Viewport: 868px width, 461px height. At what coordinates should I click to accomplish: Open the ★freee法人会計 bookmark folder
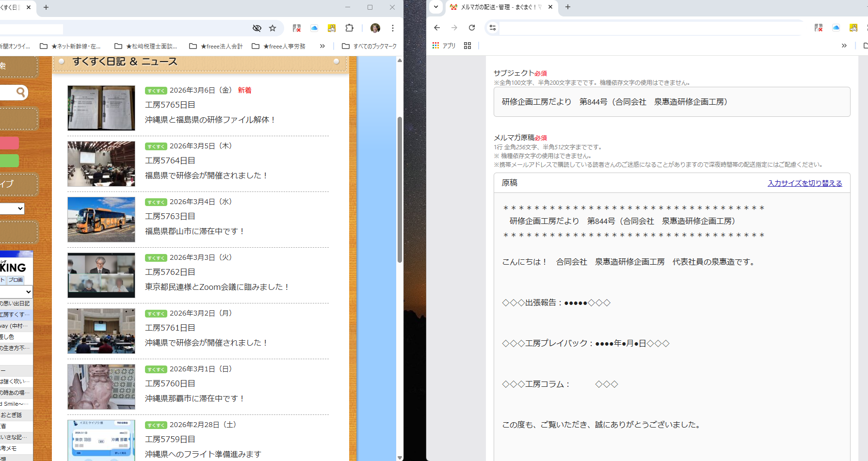(x=216, y=46)
